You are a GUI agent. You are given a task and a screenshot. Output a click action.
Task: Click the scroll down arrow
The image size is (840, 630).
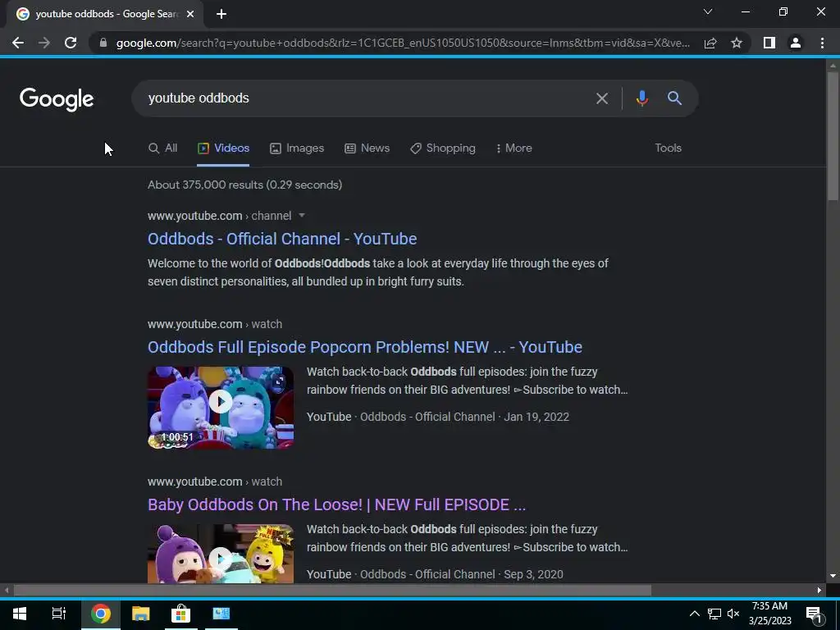tap(833, 576)
